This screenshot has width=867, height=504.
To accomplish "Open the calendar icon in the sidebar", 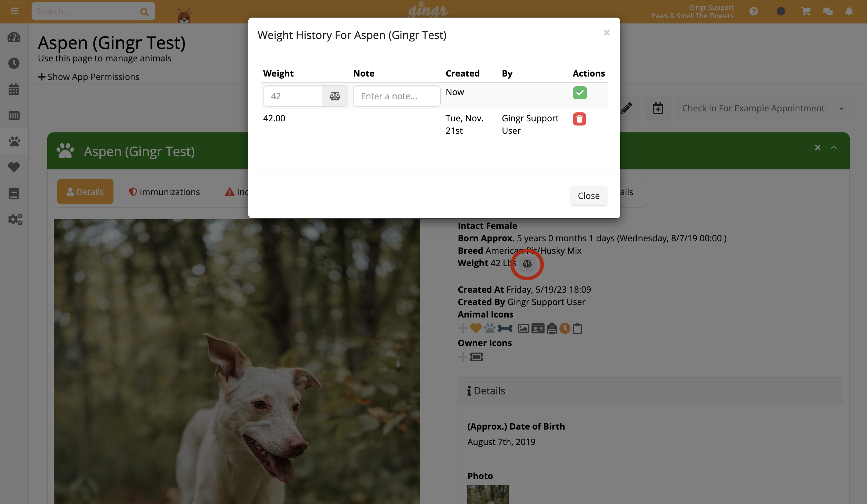I will tap(14, 89).
